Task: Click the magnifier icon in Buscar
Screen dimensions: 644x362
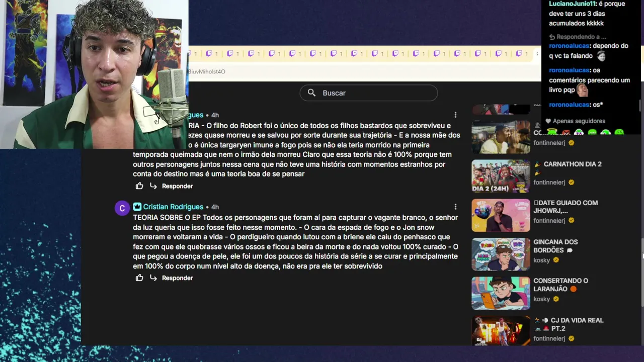Action: [311, 93]
